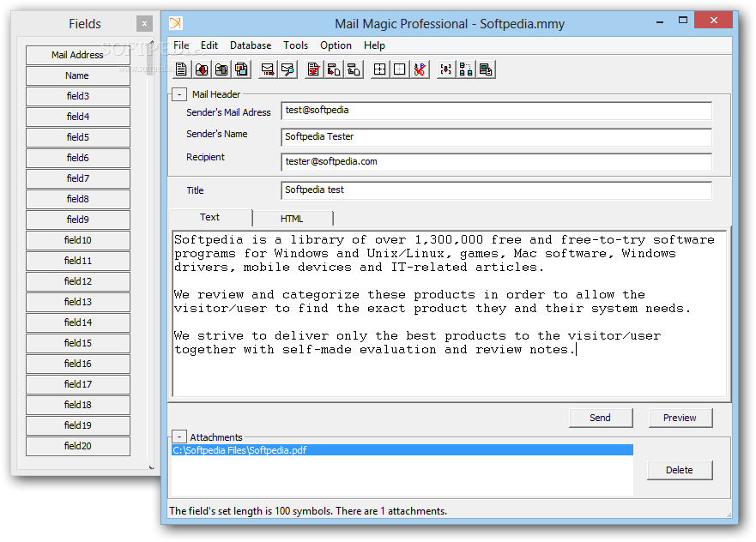Click the computer with document icon

click(487, 69)
